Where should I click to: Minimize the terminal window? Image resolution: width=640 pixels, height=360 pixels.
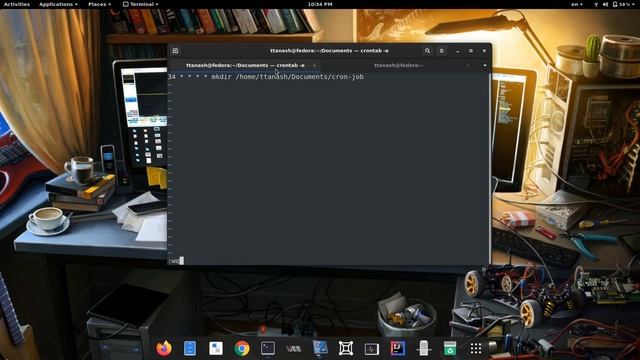pos(458,51)
